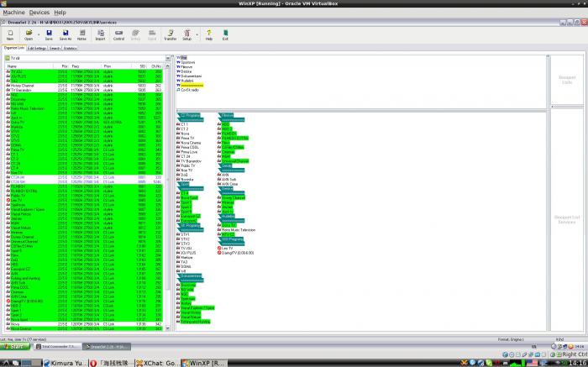Select CT 24 in bouquet services
Screen dimensions: 588x367
(186, 157)
